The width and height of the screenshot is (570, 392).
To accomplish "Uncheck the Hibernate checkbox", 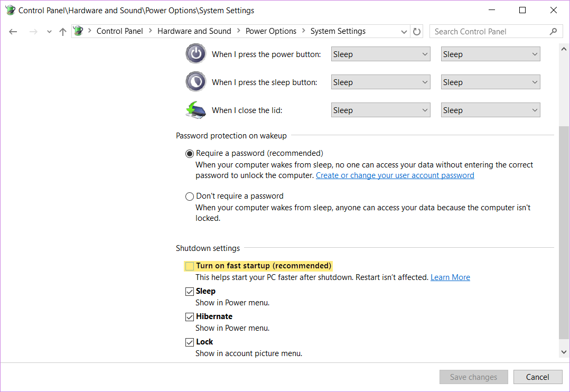I will pos(190,316).
